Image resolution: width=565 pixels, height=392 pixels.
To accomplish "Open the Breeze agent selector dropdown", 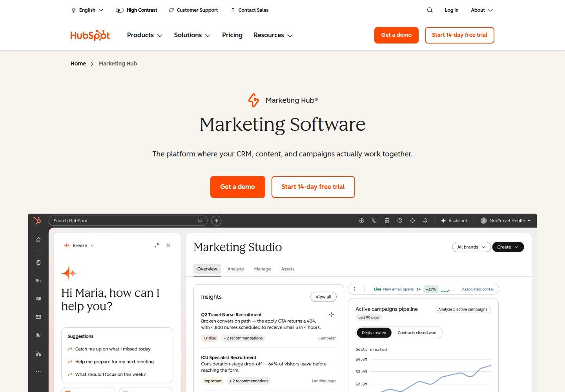I will pos(79,245).
